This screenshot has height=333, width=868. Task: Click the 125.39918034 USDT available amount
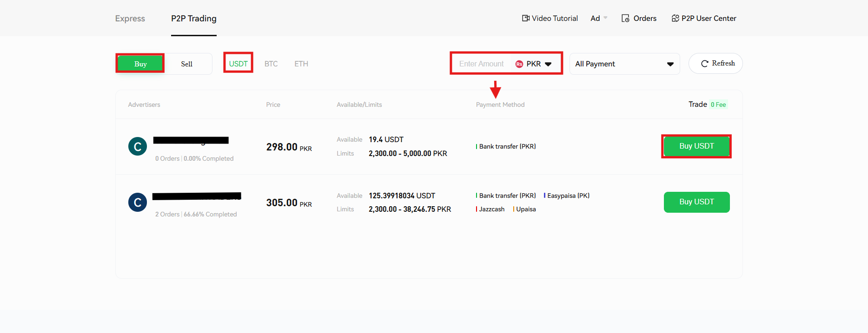(402, 196)
